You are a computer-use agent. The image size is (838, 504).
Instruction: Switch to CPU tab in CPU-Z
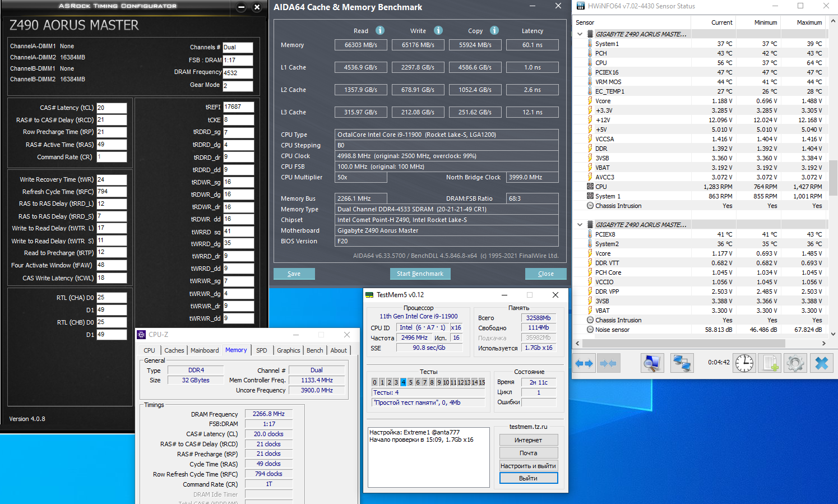point(149,350)
